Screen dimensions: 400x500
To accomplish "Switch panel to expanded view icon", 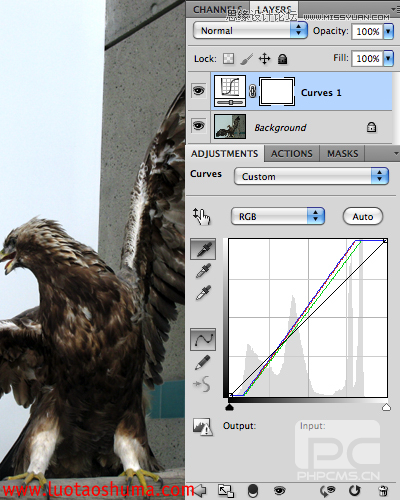I will point(226,490).
